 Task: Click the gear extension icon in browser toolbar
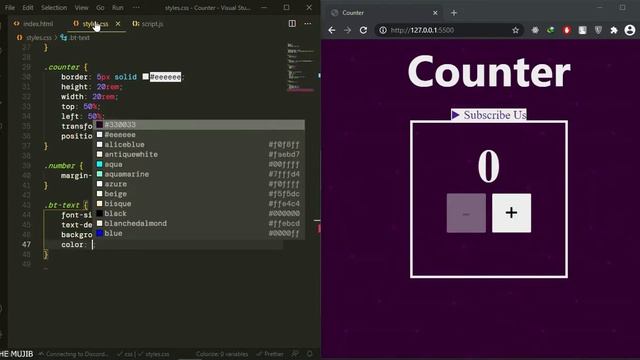click(535, 30)
